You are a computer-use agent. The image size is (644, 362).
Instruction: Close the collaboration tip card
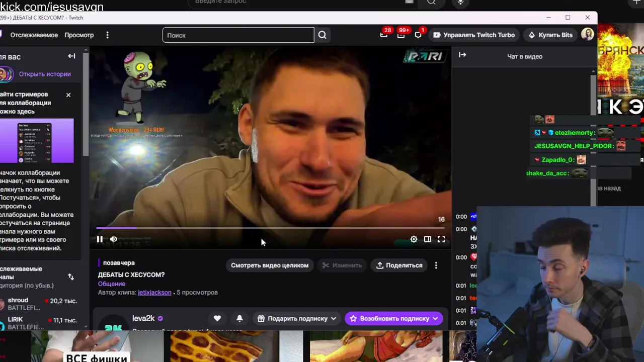68,95
